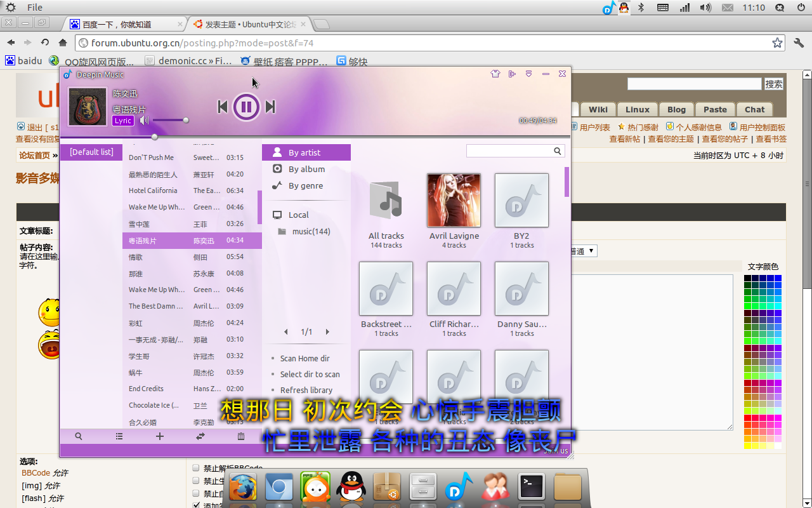Select the By artist view

pos(306,152)
